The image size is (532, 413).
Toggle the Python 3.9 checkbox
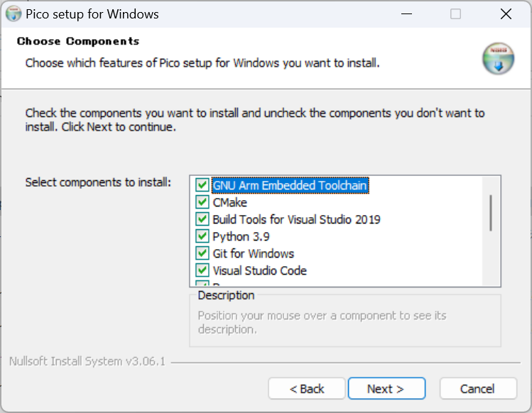tap(202, 236)
